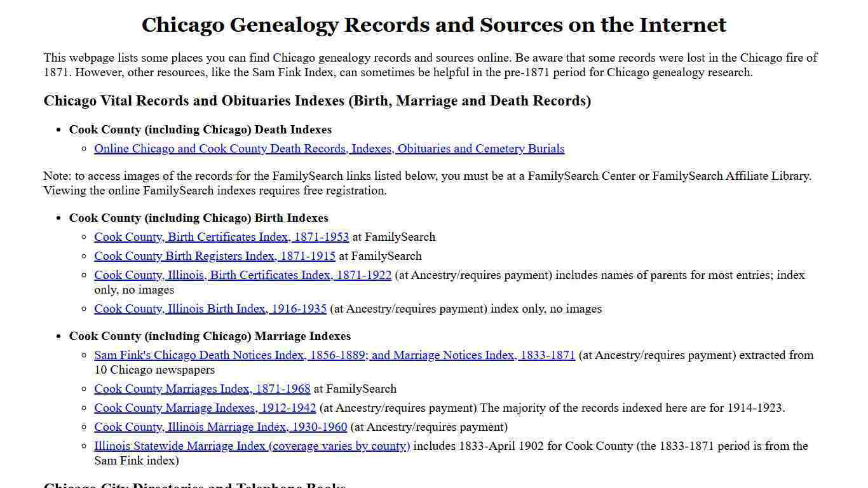Viewport: 868px width, 488px height.
Task: Click the Chicago City Directories and Telephone Books heading
Action: coord(195,485)
